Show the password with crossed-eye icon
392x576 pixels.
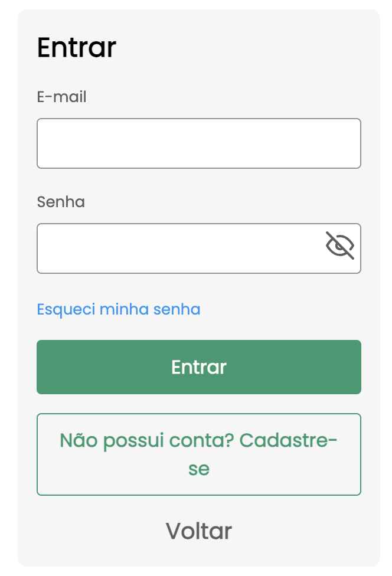(x=340, y=246)
